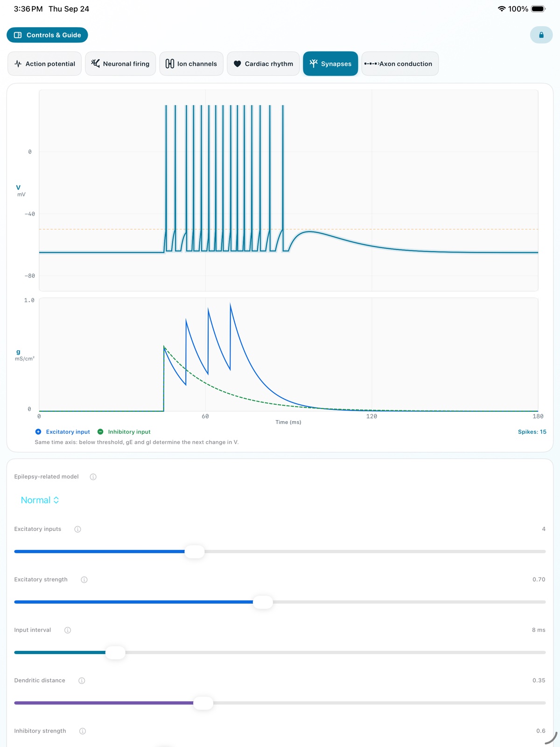Check the battery status icon
The height and width of the screenshot is (747, 560).
pyautogui.click(x=538, y=9)
